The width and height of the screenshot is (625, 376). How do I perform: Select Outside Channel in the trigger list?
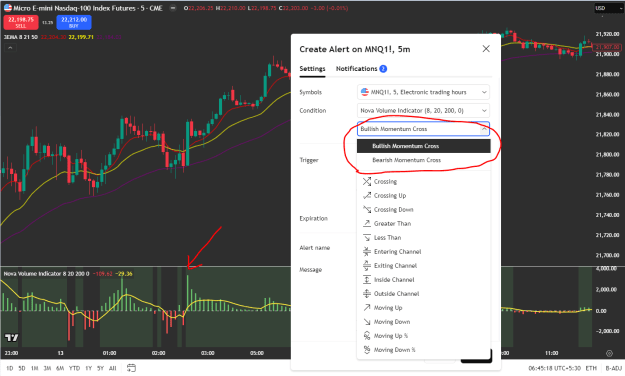[x=424, y=293]
